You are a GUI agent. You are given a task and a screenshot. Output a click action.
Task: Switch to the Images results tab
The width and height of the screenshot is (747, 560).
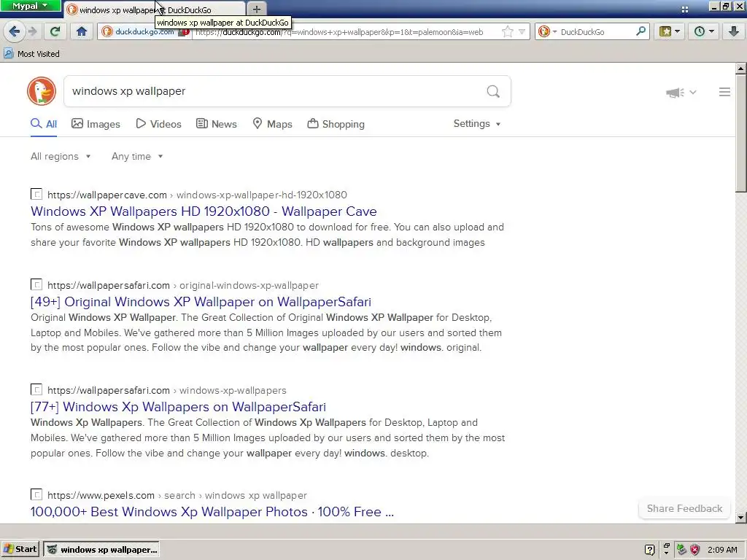pyautogui.click(x=96, y=124)
